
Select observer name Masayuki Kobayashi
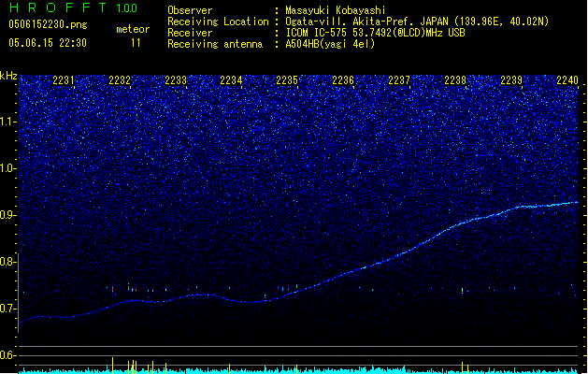point(336,10)
